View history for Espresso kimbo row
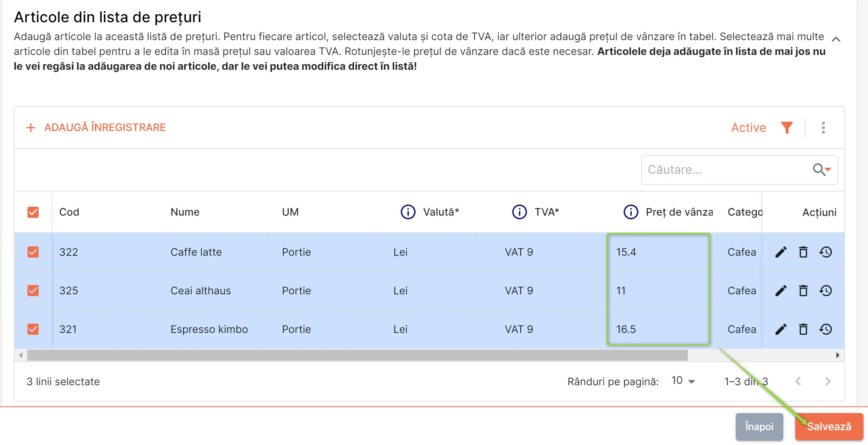 coord(826,329)
